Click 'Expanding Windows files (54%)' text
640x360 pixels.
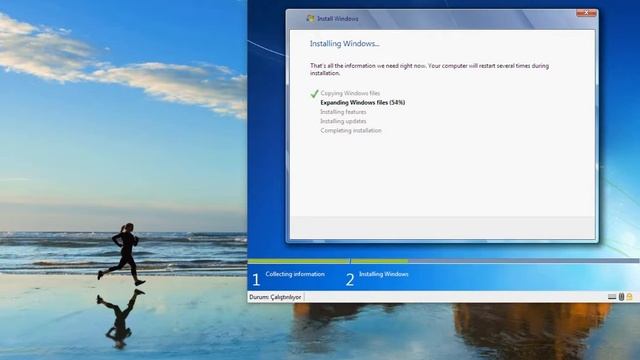(x=362, y=102)
